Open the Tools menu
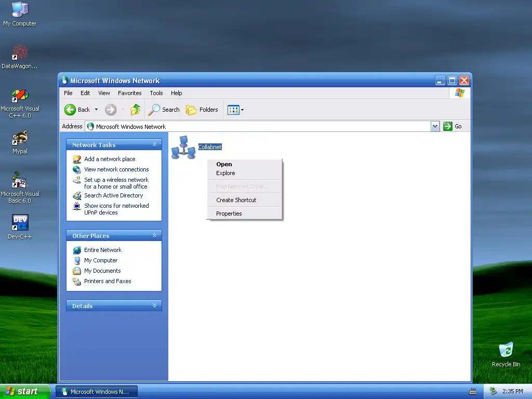Viewport: 532px width, 399px height. (156, 93)
